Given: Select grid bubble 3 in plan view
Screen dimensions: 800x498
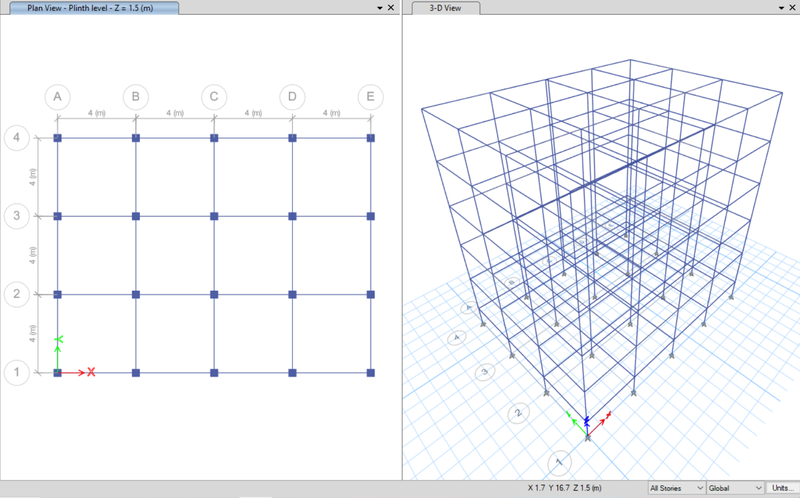Looking at the screenshot, I should [17, 216].
